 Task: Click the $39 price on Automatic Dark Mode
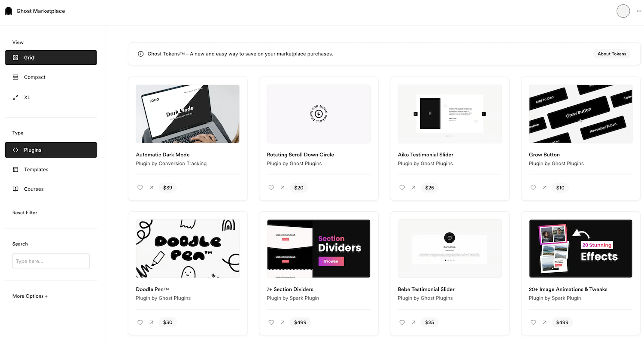[x=167, y=188]
